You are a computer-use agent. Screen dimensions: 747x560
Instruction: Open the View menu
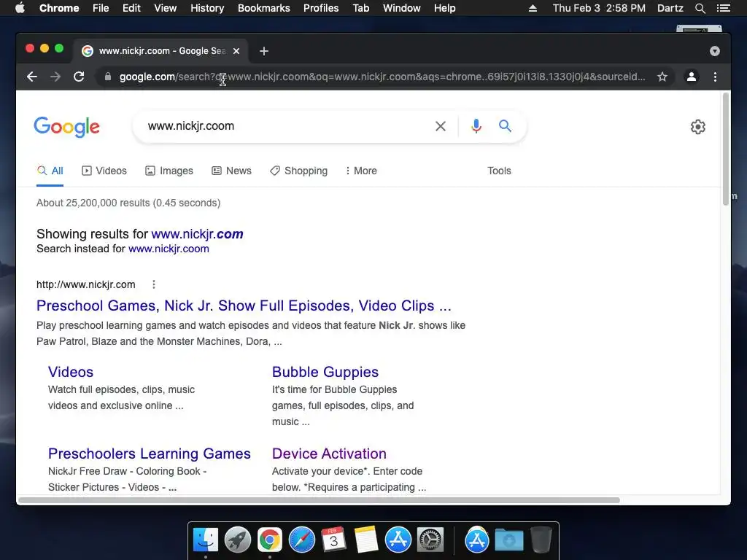166,8
